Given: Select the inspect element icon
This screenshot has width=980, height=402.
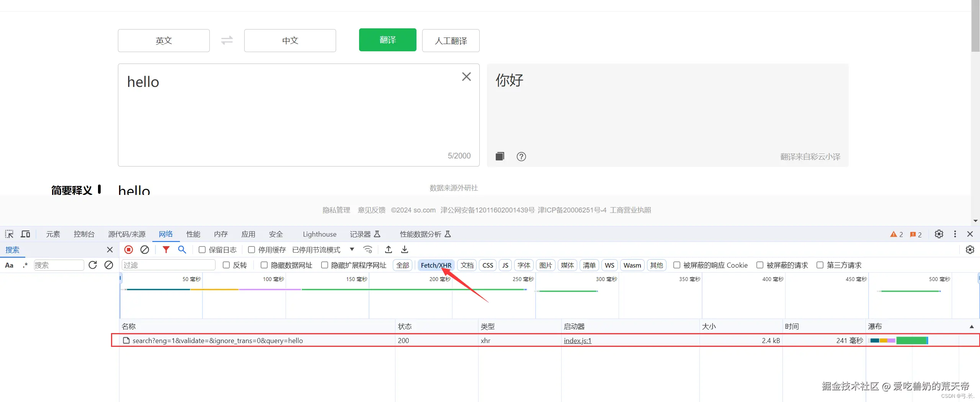Looking at the screenshot, I should point(9,234).
